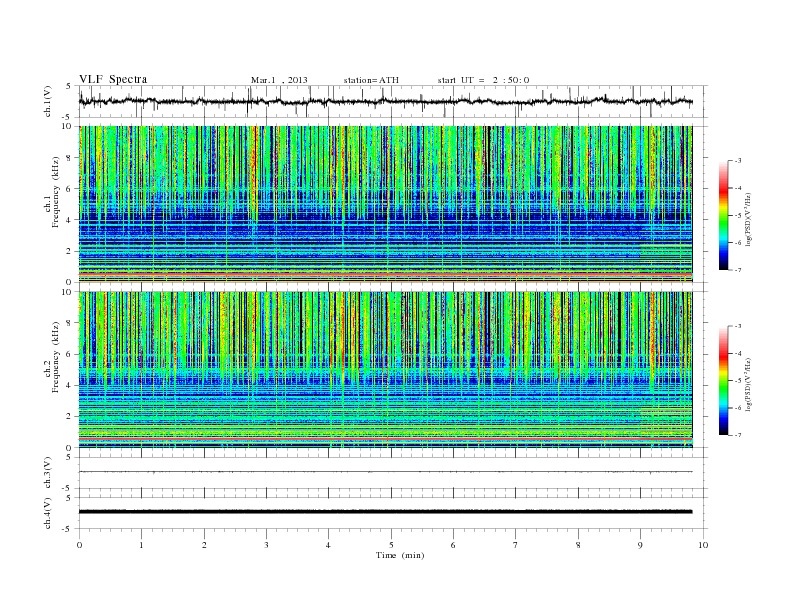The height and width of the screenshot is (612, 792).
Task: Click the log(PSD) label beside ch.1 color bar
Action: click(748, 219)
